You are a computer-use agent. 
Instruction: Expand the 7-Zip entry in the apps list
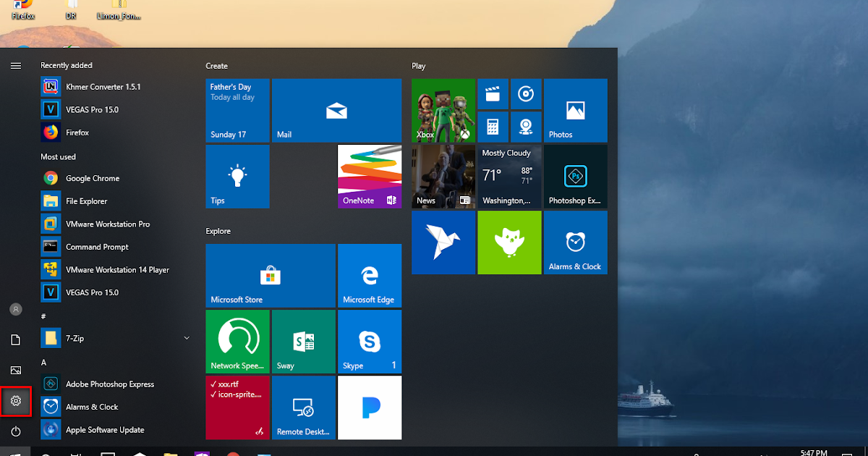[x=187, y=337]
